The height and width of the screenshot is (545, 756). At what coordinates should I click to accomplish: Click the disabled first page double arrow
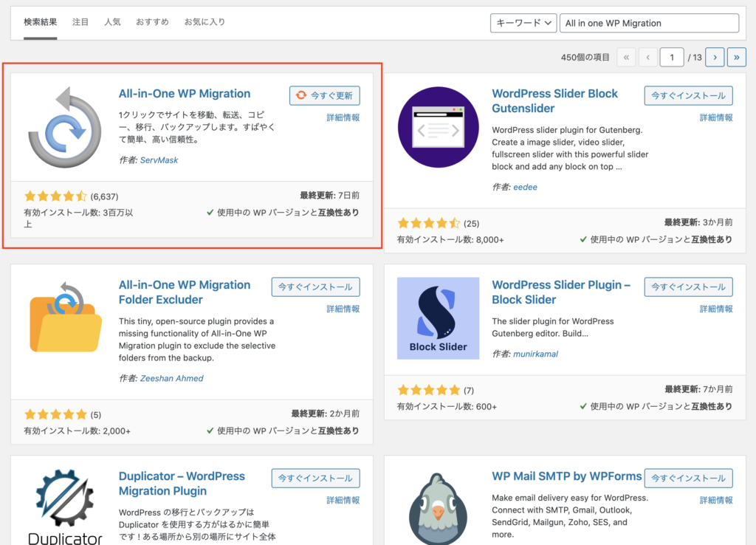(626, 58)
